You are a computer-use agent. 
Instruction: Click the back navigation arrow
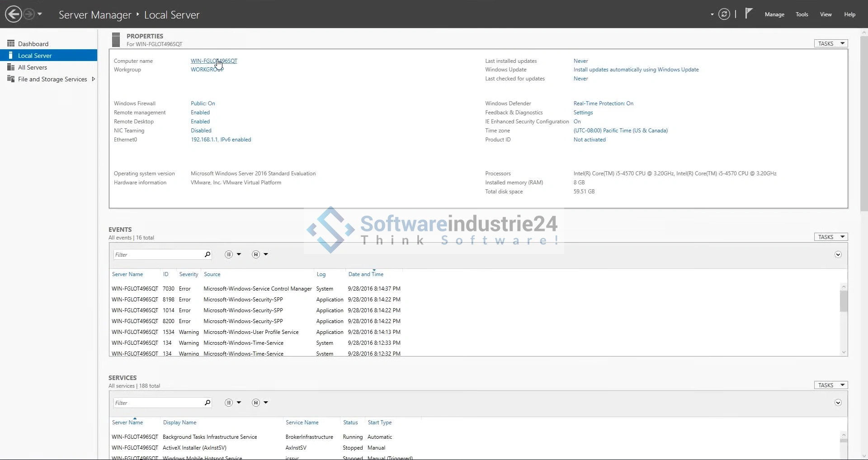14,14
